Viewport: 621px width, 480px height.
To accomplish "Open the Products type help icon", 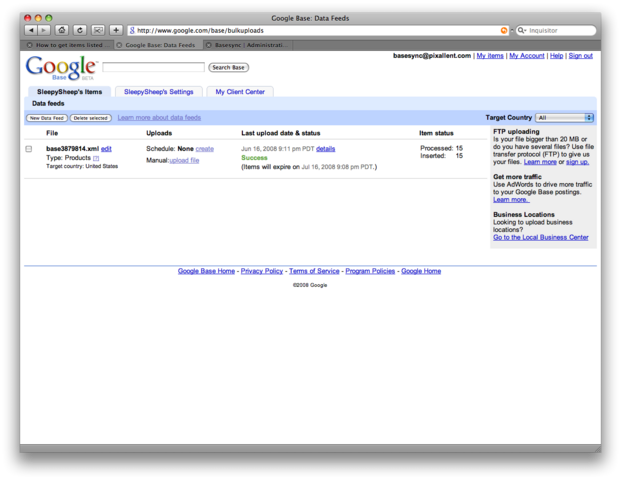I will point(96,158).
